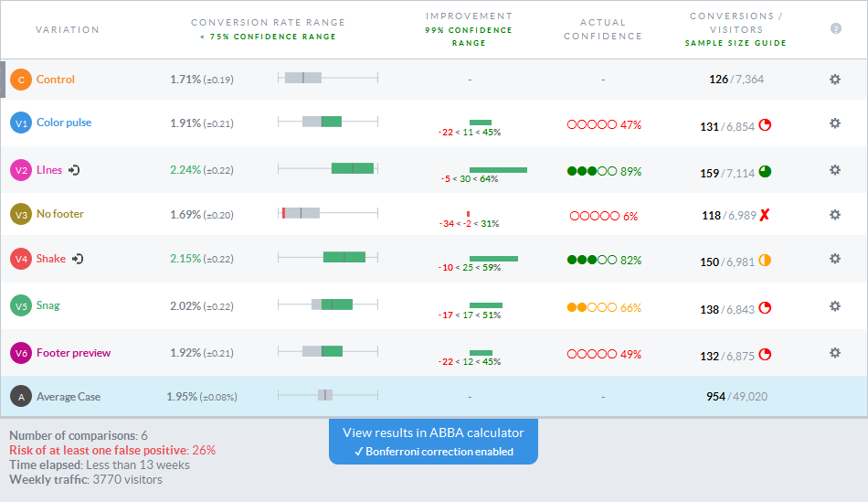This screenshot has width=868, height=502.
Task: Click the V5 Snag variation badge
Action: [x=21, y=305]
